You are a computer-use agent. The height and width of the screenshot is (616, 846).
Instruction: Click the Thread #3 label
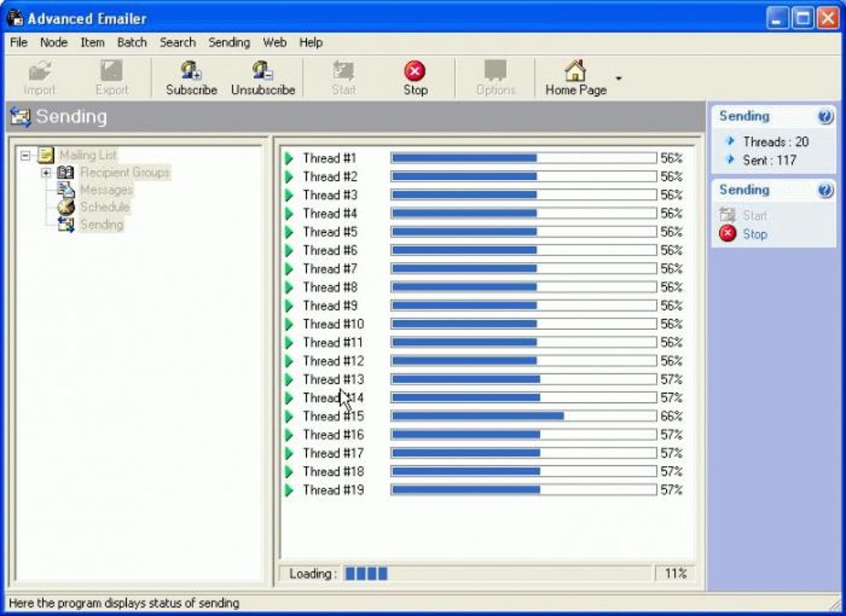(329, 196)
